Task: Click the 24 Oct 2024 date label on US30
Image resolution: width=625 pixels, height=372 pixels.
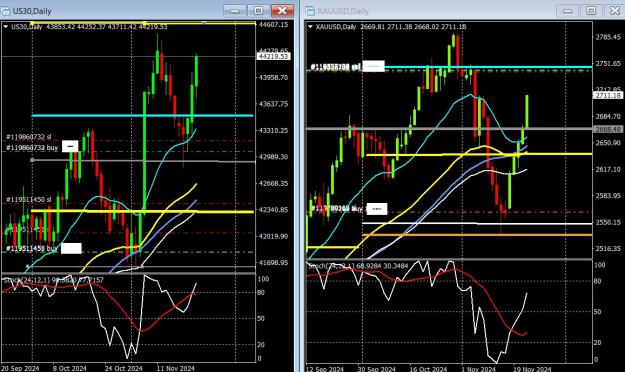Action: 123,368
